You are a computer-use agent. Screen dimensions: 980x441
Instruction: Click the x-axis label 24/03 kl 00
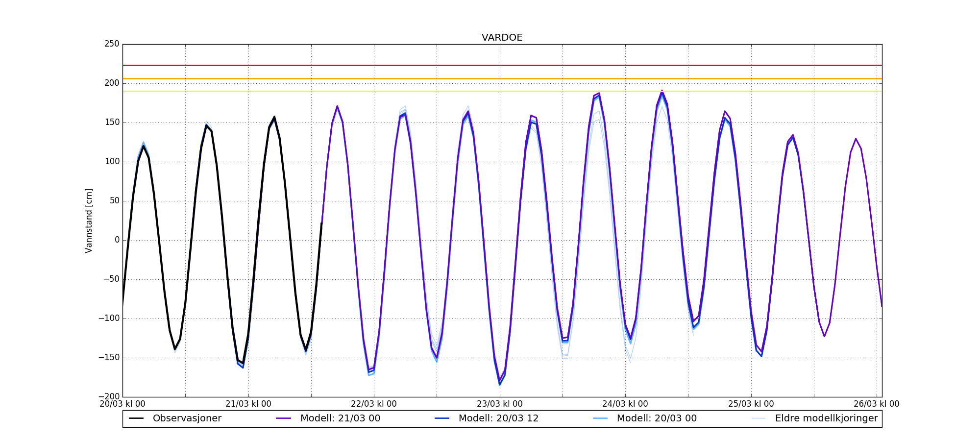coord(625,404)
